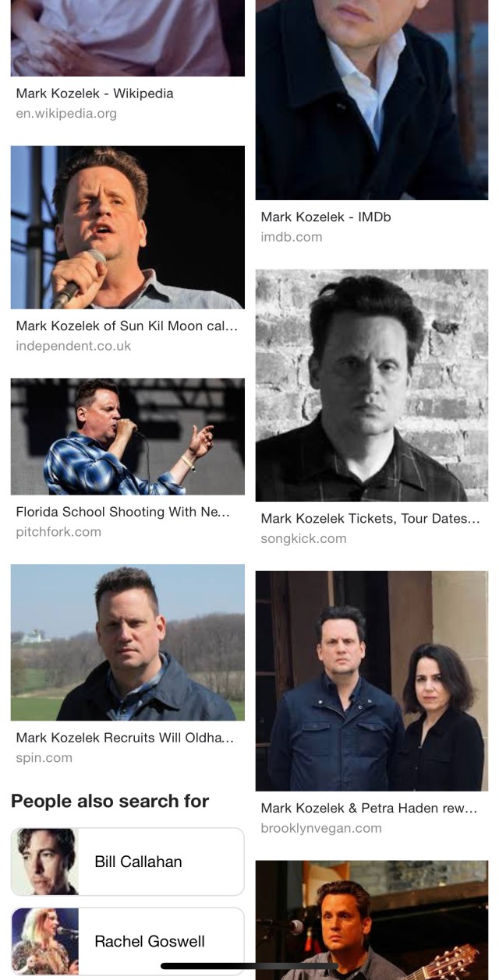499x980 pixels.
Task: Open the 'Mark Kozelek Recruits Will Oldham' link
Action: tap(125, 738)
